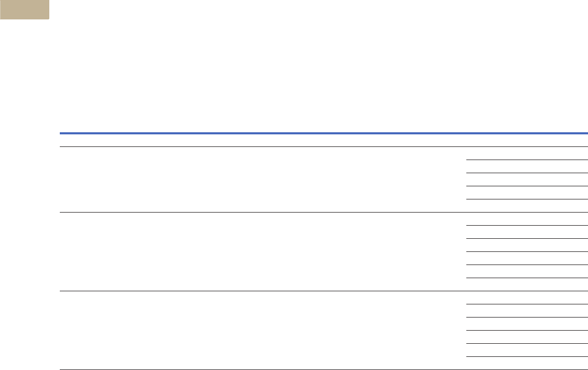Click the tan rectangle in top-left corner

(x=24, y=9)
